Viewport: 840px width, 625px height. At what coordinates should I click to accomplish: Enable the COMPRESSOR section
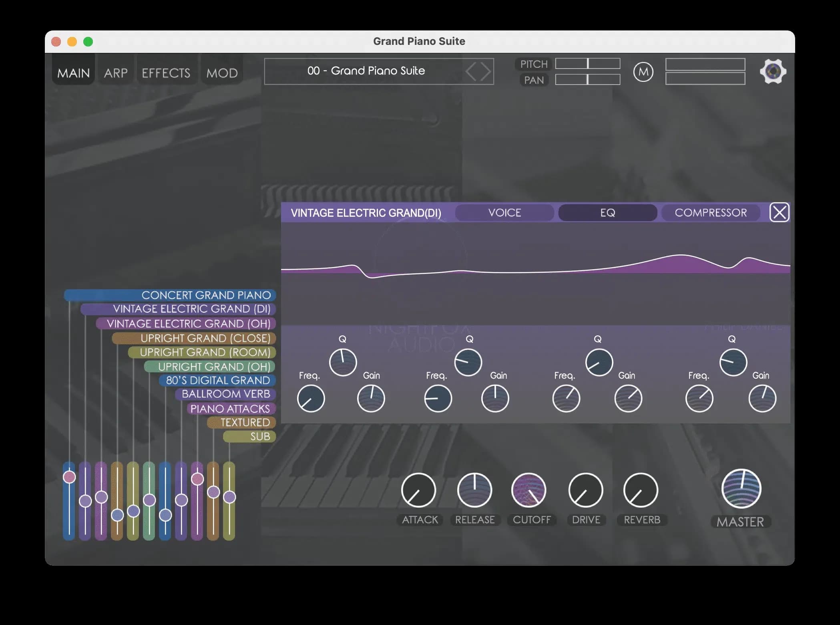pyautogui.click(x=711, y=213)
